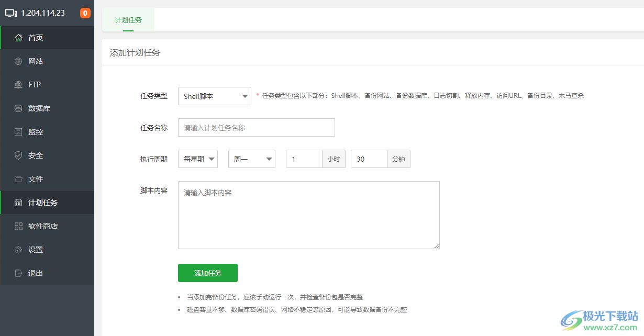Image resolution: width=644 pixels, height=336 pixels.
Task: Click the logout icon for 退出
Action: pyautogui.click(x=18, y=273)
